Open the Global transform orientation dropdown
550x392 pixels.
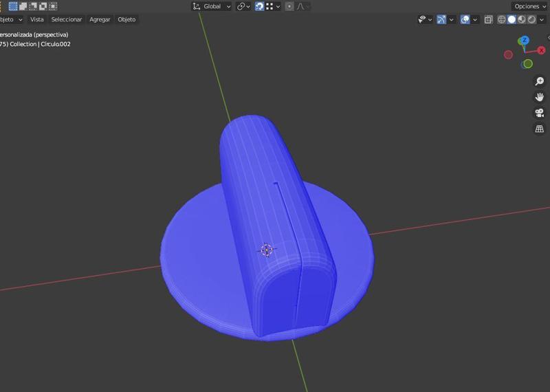212,6
